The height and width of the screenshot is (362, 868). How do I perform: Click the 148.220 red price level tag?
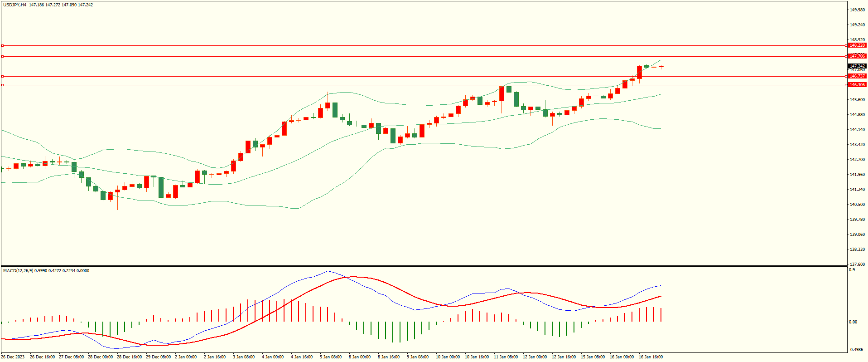point(857,45)
